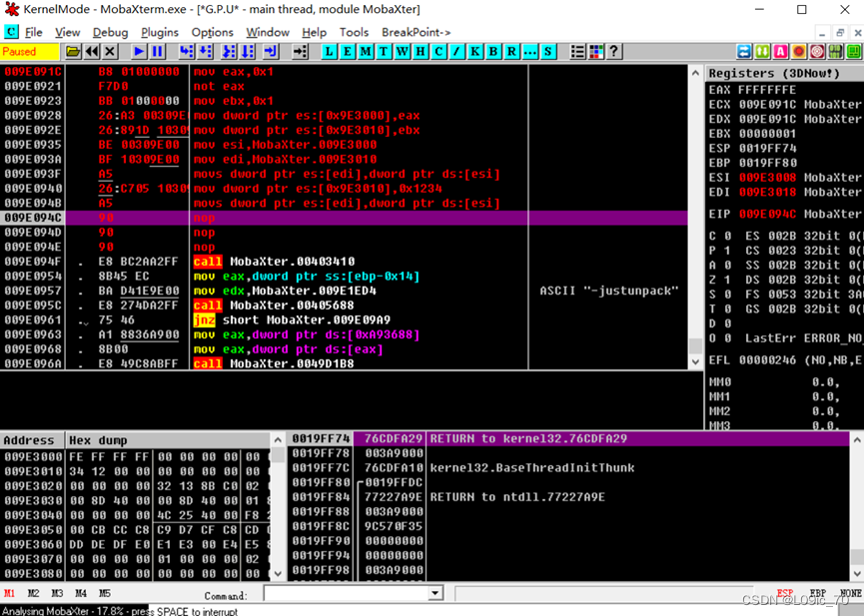Open Breakpoints window with B button
This screenshot has height=616, width=864.
coord(493,52)
